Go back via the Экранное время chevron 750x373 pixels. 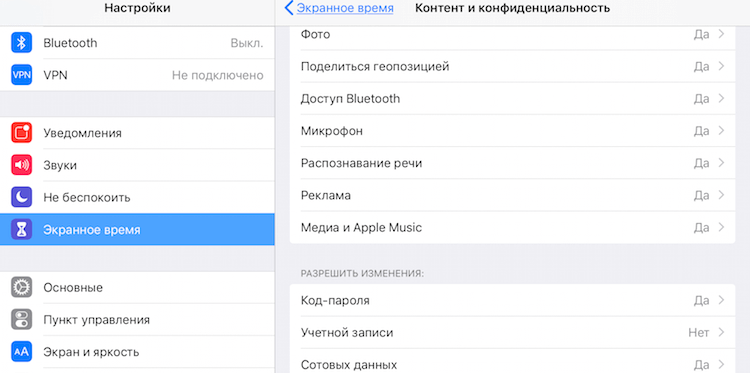tap(288, 8)
